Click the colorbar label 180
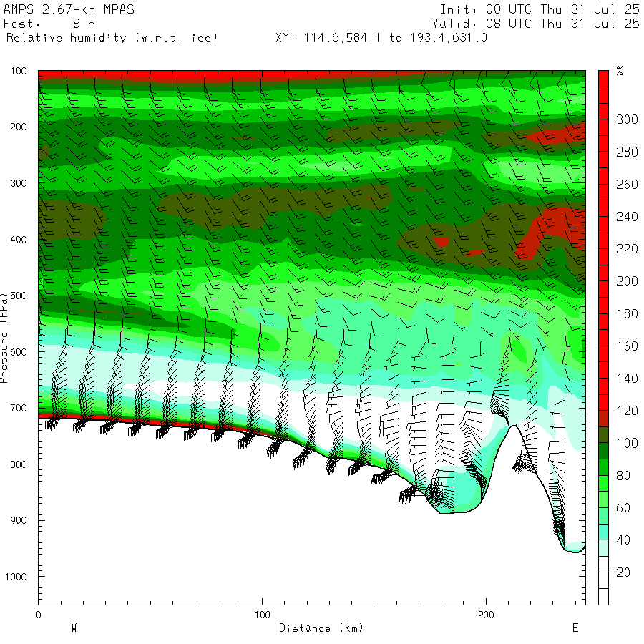Screen dimensions: 644x644 [x=627, y=314]
